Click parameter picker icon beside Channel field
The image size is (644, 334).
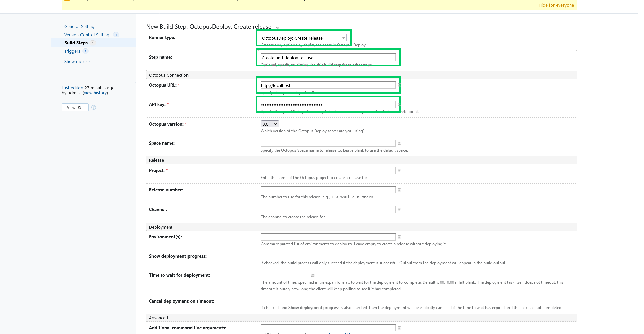coord(399,210)
